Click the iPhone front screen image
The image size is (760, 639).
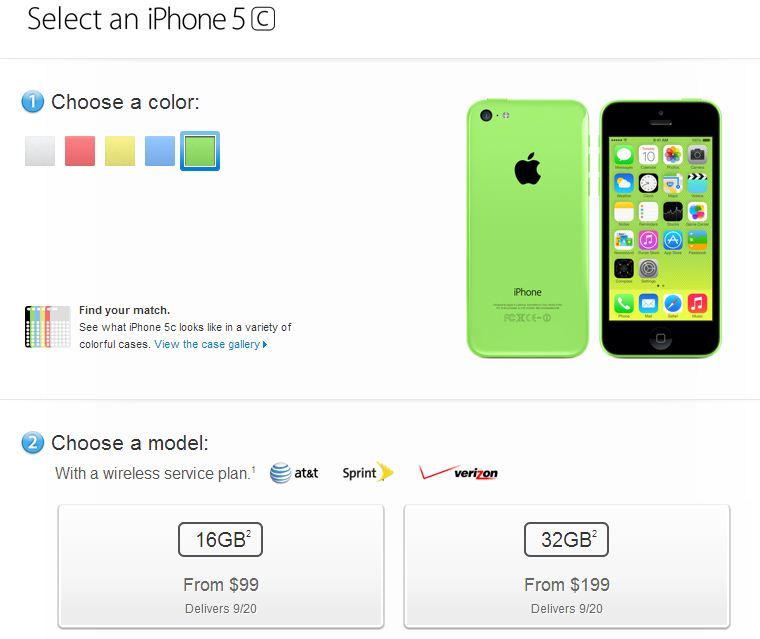pos(661,229)
